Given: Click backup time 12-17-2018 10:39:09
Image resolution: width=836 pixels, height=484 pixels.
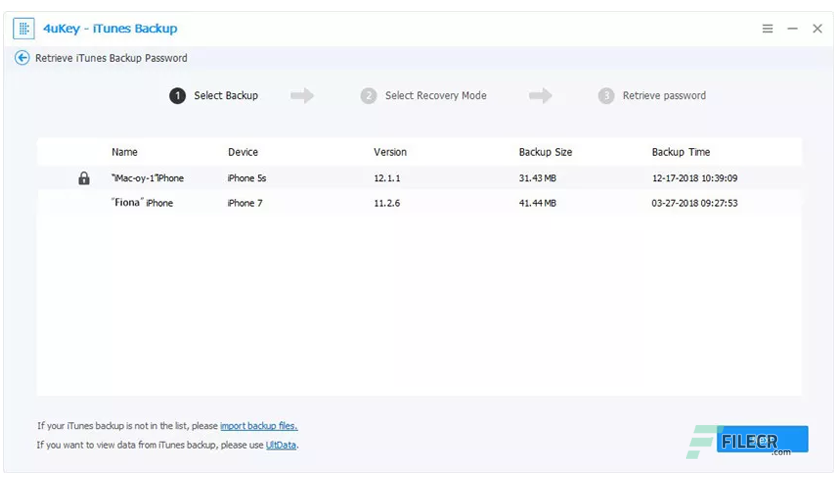Looking at the screenshot, I should [x=695, y=178].
